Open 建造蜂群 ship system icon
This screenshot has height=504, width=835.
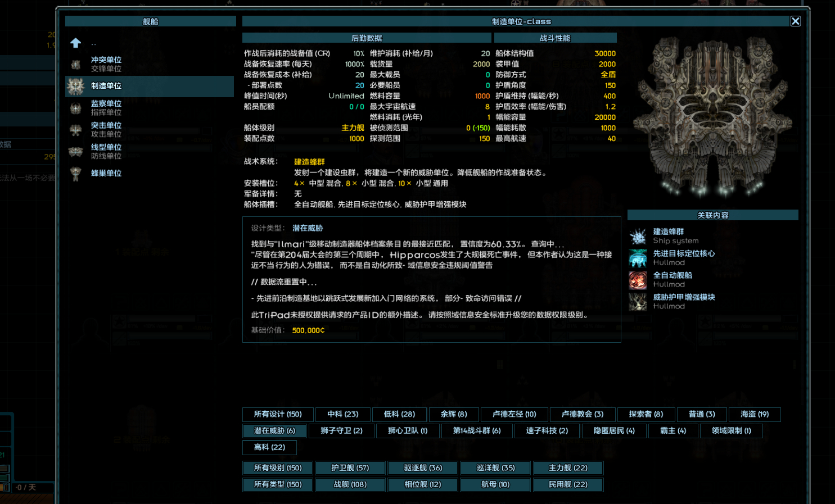(638, 236)
